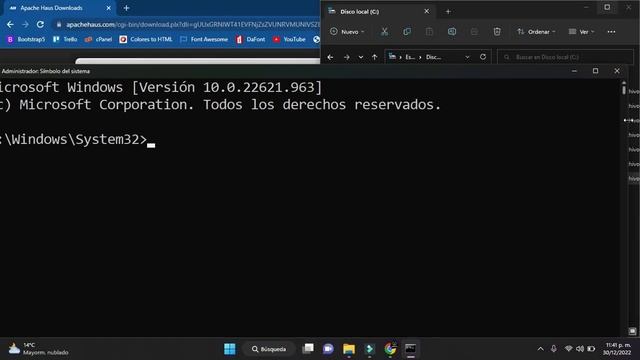The image size is (640, 360).
Task: Go up one folder level in Explorer
Action: point(374,57)
